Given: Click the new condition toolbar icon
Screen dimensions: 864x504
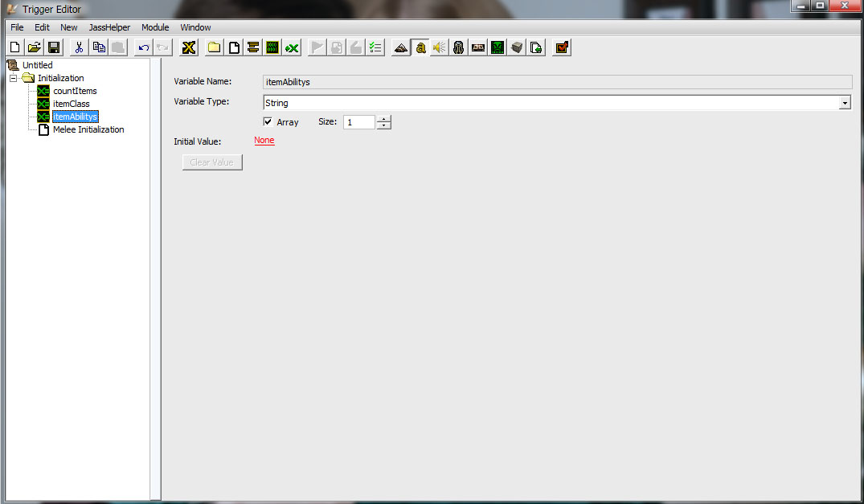Looking at the screenshot, I should click(x=337, y=48).
